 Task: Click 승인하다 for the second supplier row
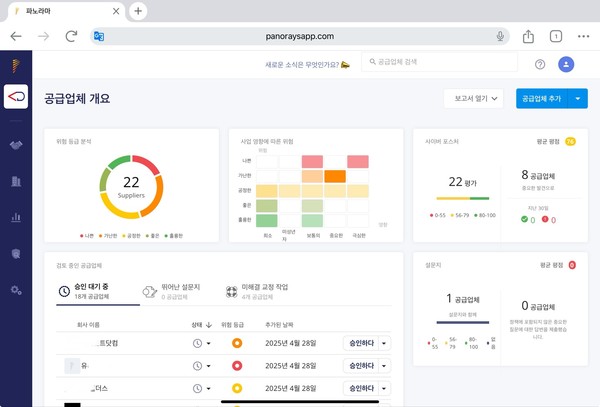point(358,365)
